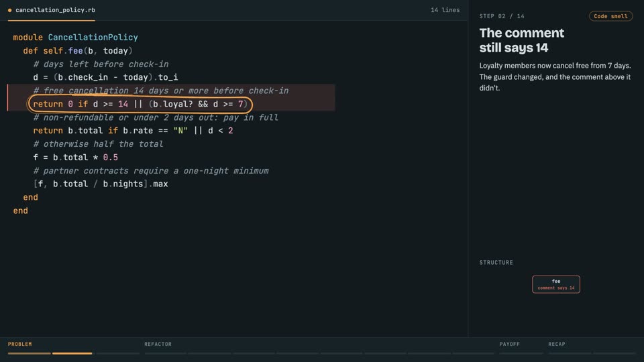Click the line "f = b.total * 0.5"

click(76, 158)
